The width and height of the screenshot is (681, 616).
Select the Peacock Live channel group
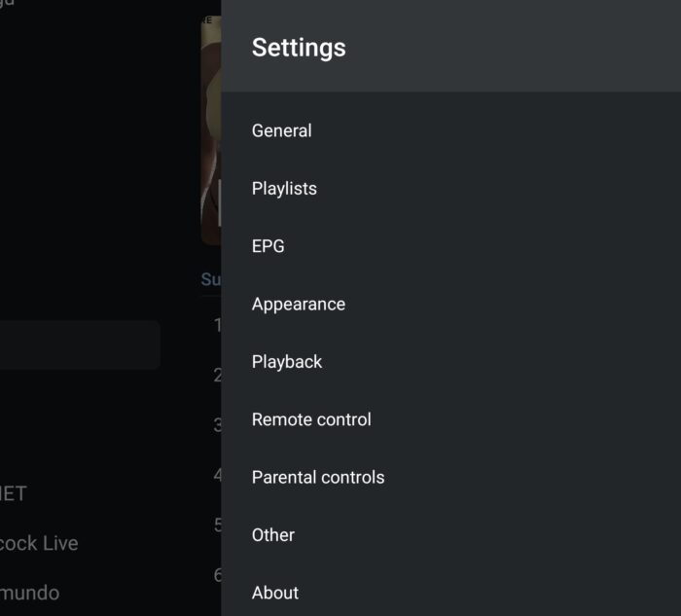(39, 543)
